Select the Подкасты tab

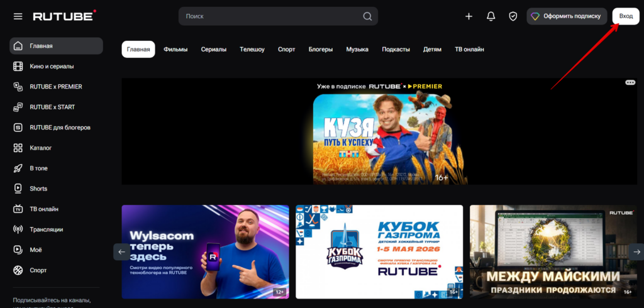click(396, 49)
